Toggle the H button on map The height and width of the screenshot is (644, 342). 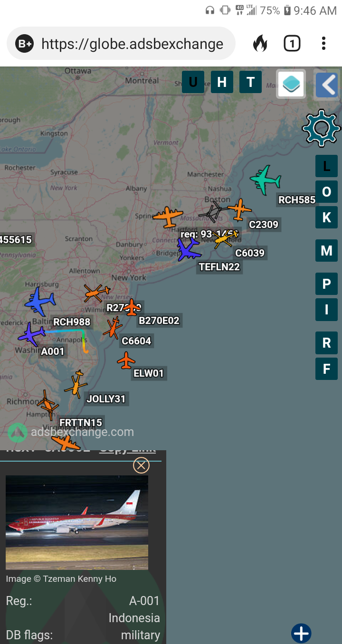(222, 82)
